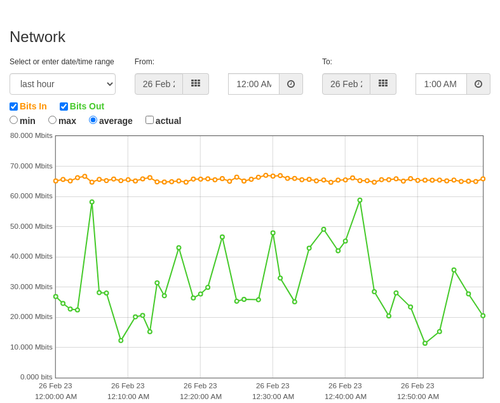Viewport: 500px width, 403px height.
Task: Click the '12:00:00 AM' time axis label
Action: coord(56,397)
